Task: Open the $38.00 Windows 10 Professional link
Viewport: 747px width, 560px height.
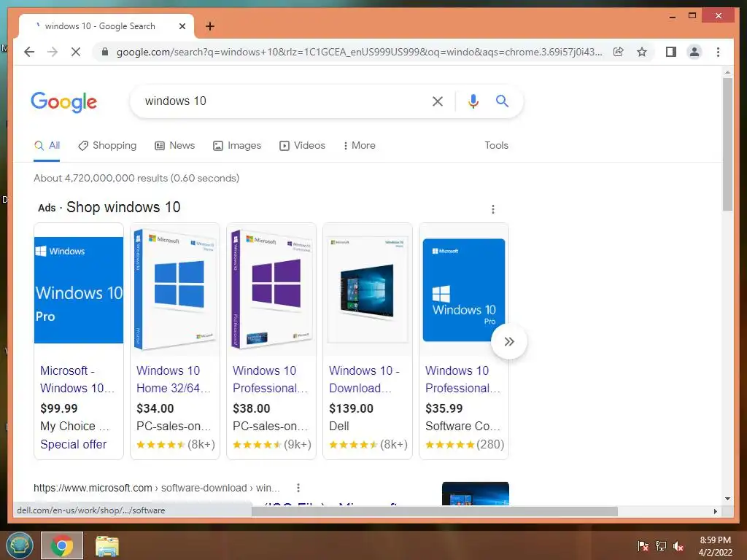Action: (270, 379)
